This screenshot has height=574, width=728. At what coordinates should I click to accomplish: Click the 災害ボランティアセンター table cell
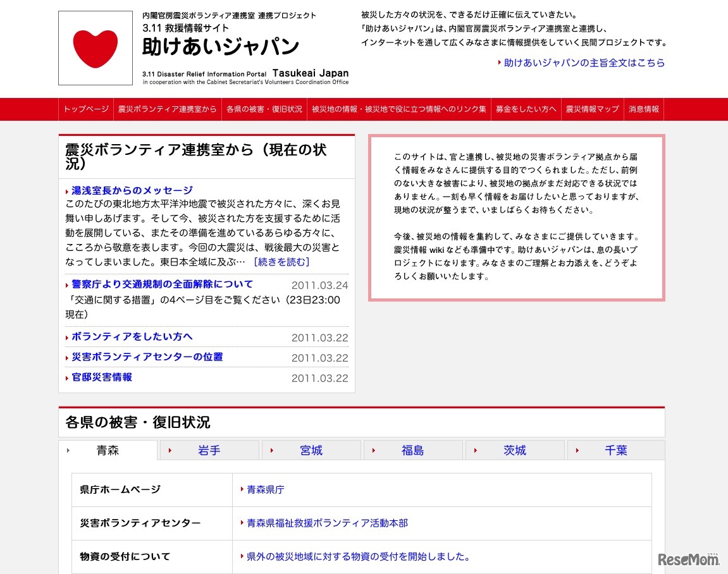152,523
